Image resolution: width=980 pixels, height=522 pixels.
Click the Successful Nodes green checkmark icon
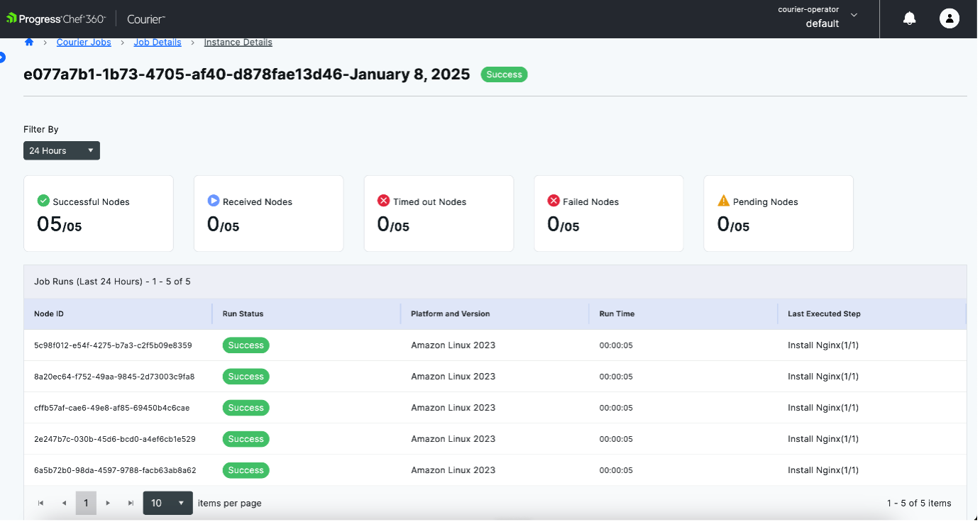(x=43, y=201)
